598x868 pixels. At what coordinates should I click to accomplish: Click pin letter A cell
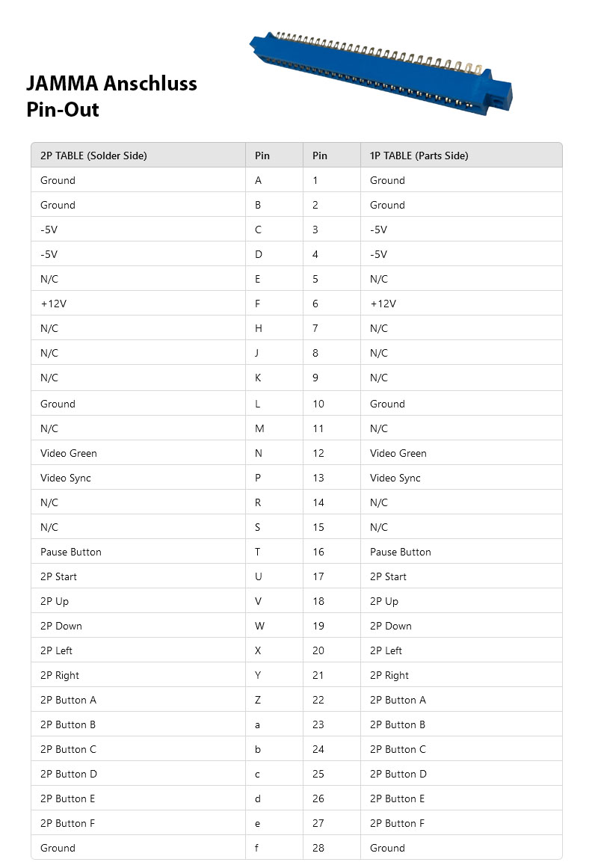tap(259, 180)
